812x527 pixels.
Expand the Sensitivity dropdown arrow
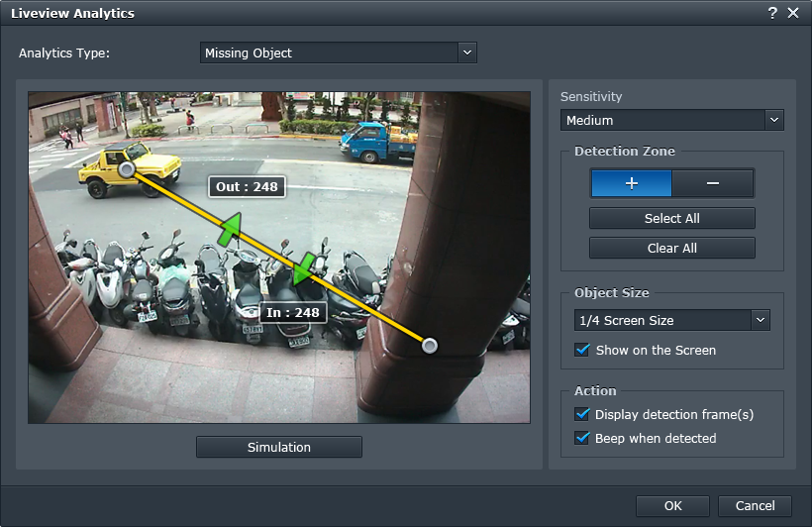774,120
